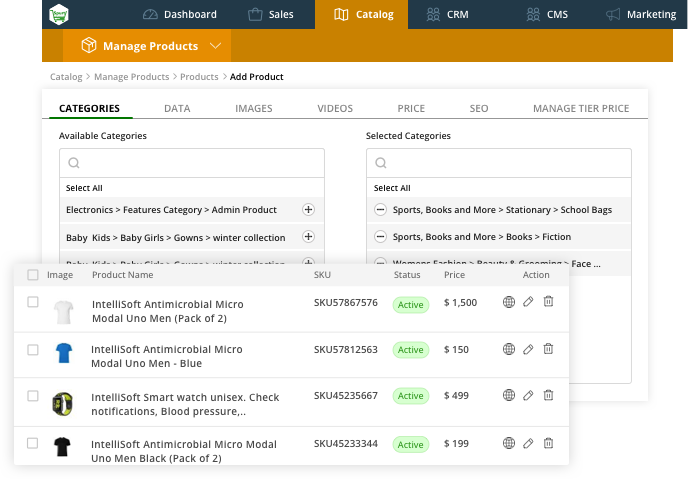
Task: Edit product SKU57812563 with pencil icon
Action: (528, 349)
